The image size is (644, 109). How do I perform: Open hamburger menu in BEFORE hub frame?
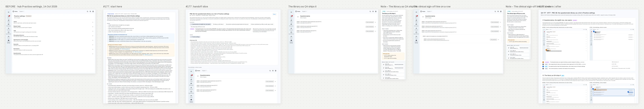(8, 12)
